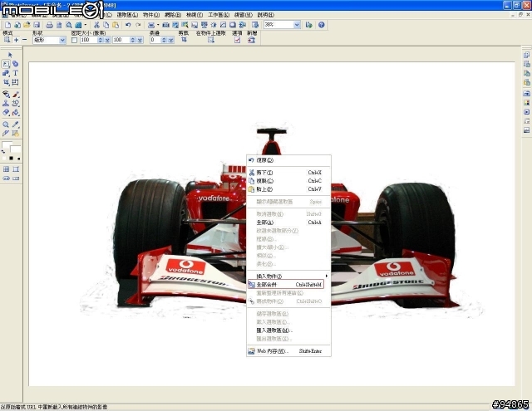
Task: Switch to new selection mode icon
Action: coord(7,40)
